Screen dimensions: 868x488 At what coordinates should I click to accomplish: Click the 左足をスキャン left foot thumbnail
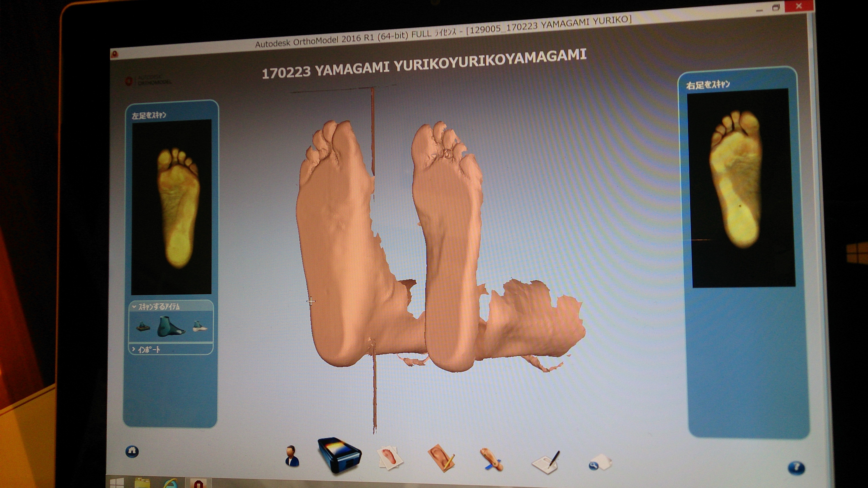click(171, 207)
